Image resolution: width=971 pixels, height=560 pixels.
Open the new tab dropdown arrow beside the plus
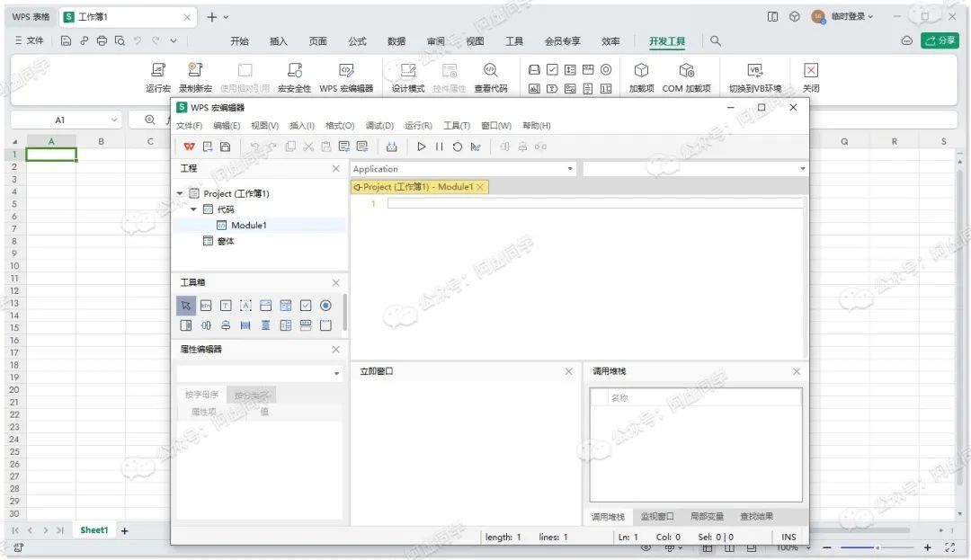[x=226, y=17]
